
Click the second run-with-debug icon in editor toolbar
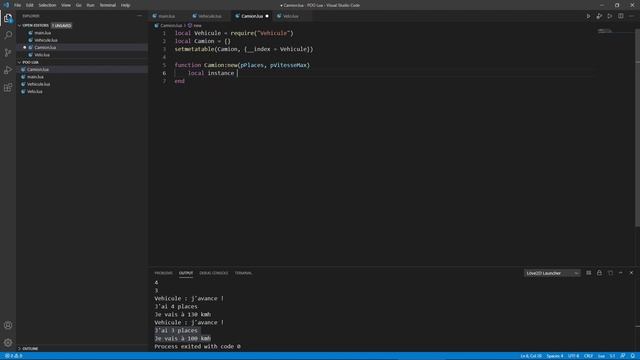(x=599, y=16)
